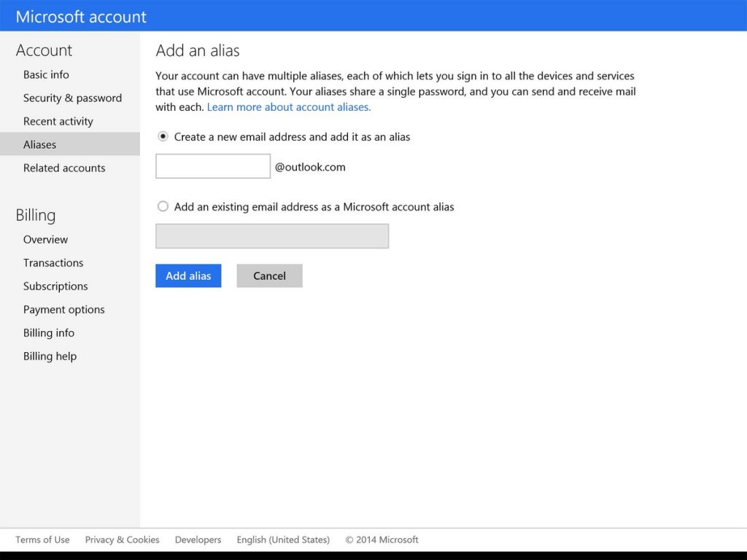
Task: Open Related accounts settings
Action: point(63,168)
